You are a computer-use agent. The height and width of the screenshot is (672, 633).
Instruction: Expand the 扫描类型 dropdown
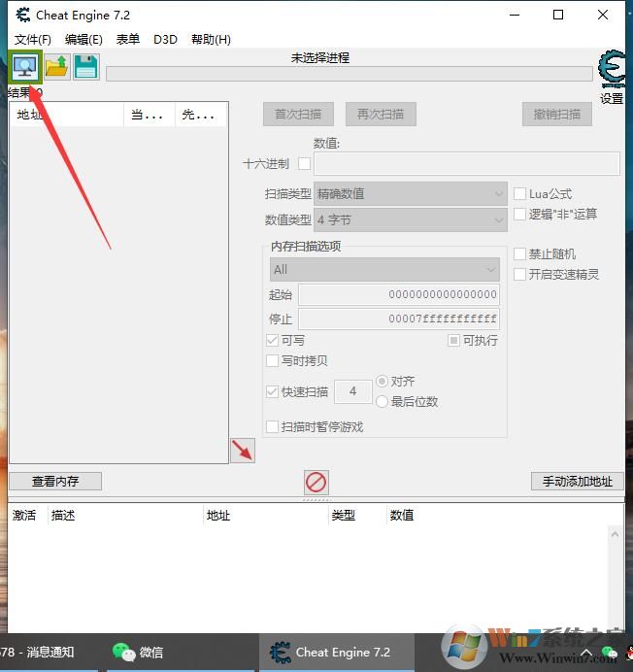coord(410,194)
